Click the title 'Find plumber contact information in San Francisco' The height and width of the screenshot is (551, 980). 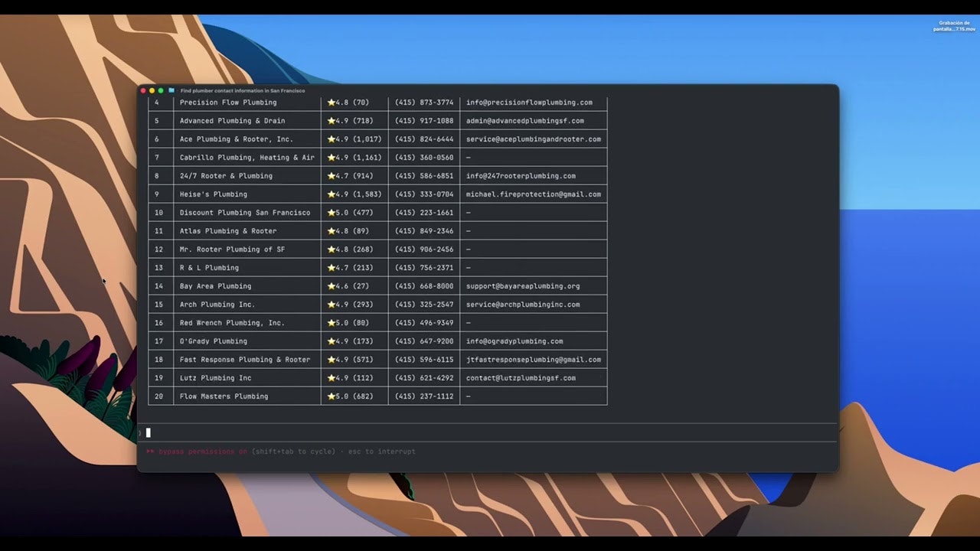[x=243, y=90]
